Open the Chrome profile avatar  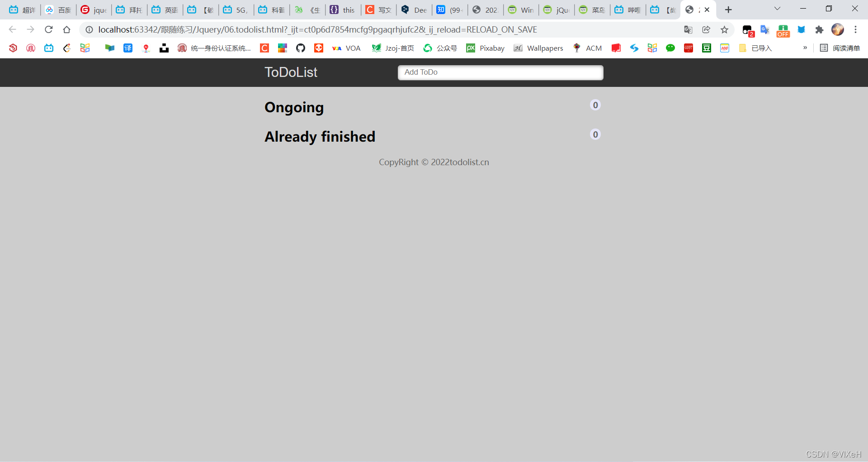(838, 29)
